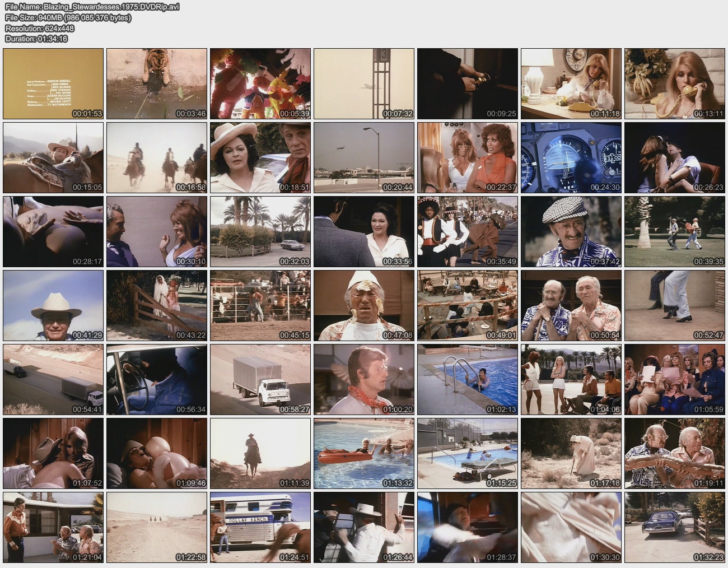Open the desert riders frame at 01:22:58

click(157, 527)
